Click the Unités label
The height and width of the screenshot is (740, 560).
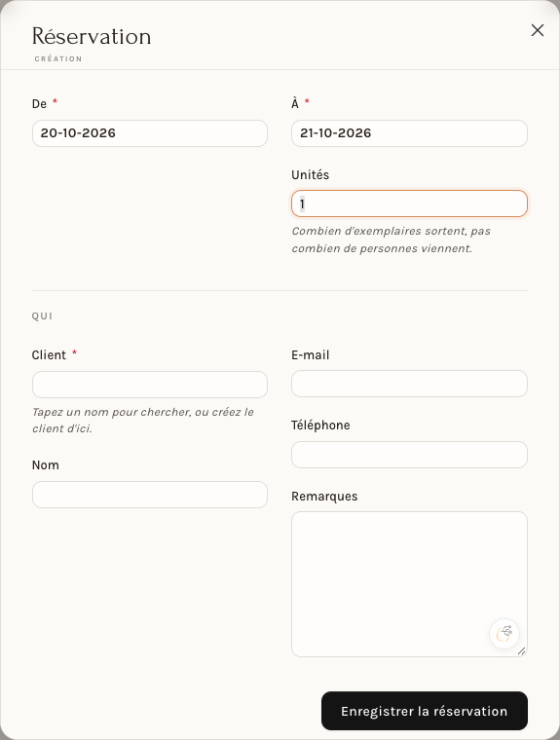pos(311,174)
